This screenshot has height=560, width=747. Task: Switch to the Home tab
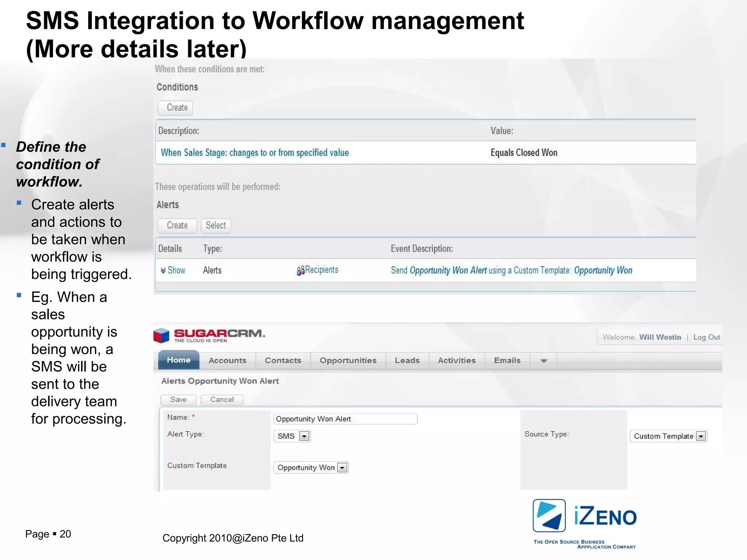click(179, 360)
